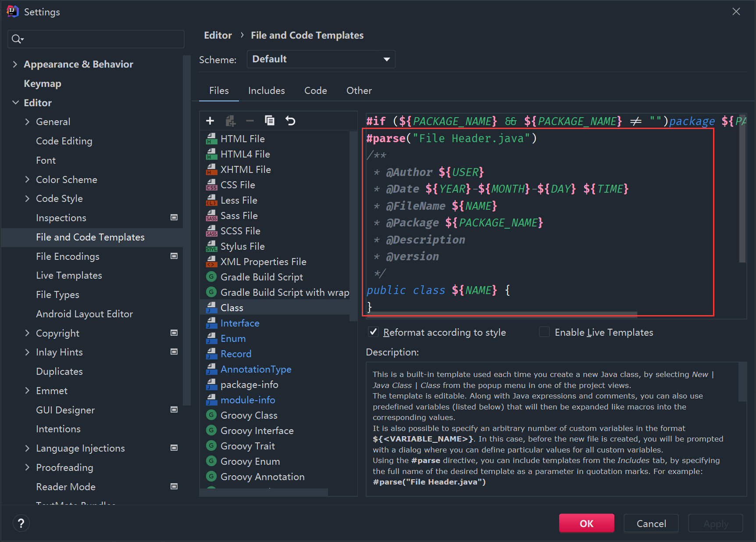This screenshot has width=756, height=542.
Task: Click the Apply button
Action: 716,523
